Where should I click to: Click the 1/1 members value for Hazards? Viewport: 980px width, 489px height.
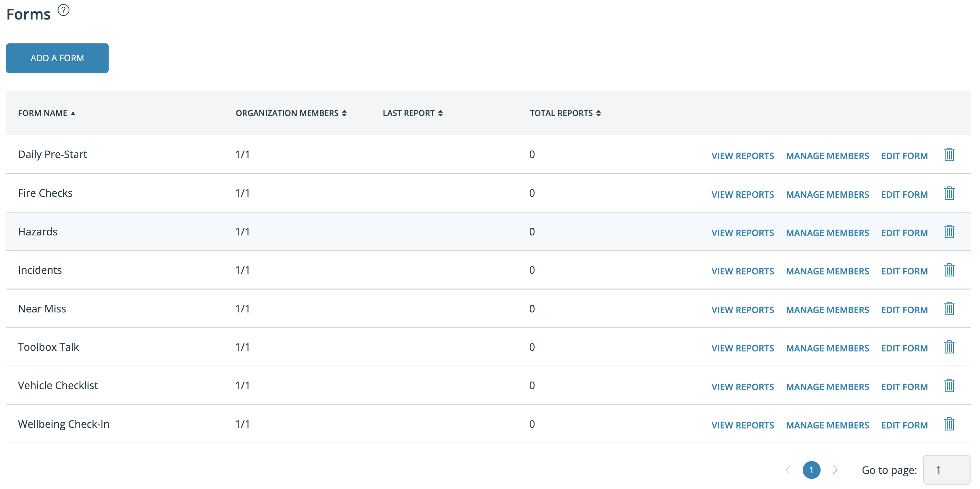(242, 232)
